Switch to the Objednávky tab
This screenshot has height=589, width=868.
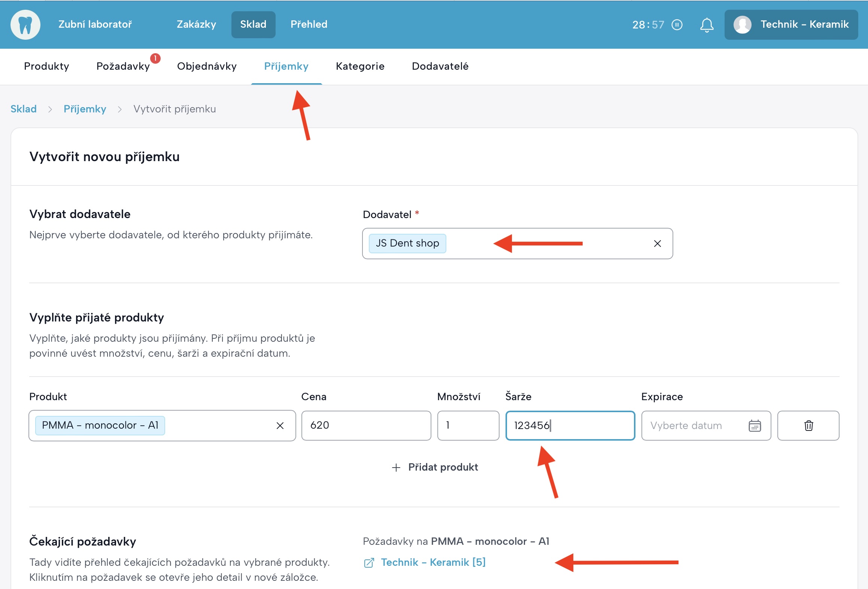[x=207, y=66]
